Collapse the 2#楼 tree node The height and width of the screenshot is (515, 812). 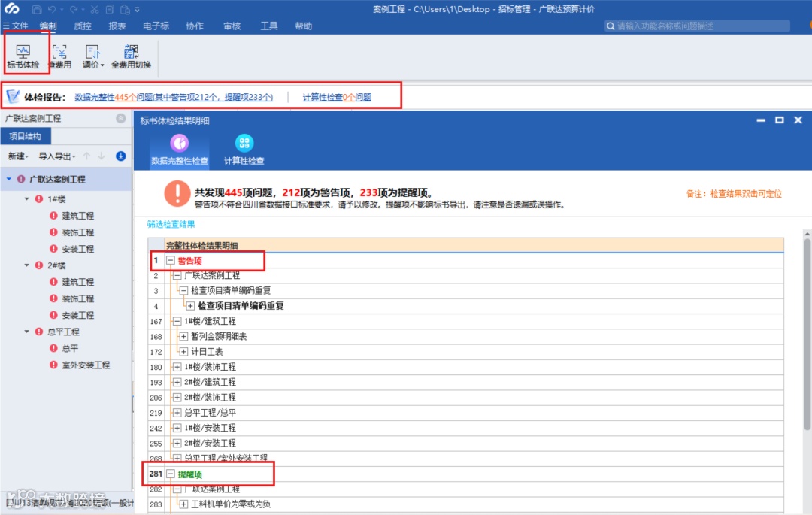(27, 265)
